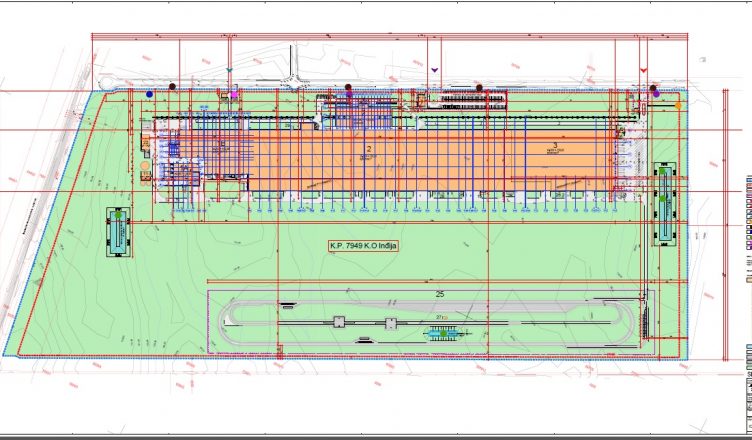Click the orange circle marker at the northeast corner
Screen dimensions: 752x440
[x=678, y=104]
